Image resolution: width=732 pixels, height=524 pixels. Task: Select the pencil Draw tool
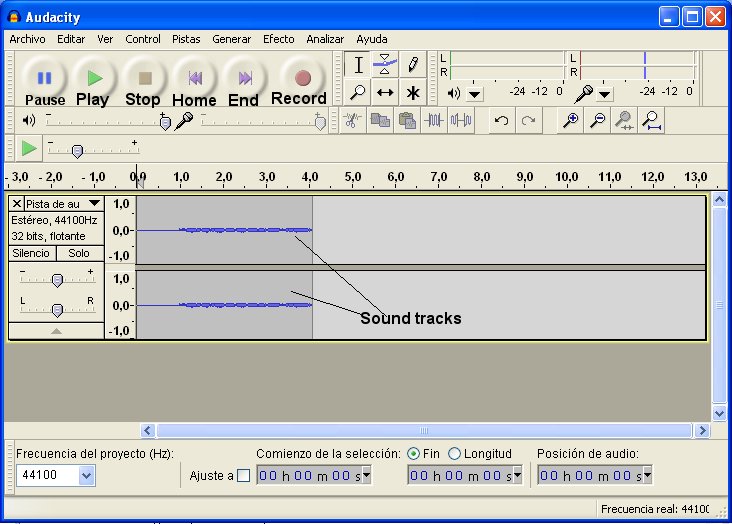coord(413,64)
